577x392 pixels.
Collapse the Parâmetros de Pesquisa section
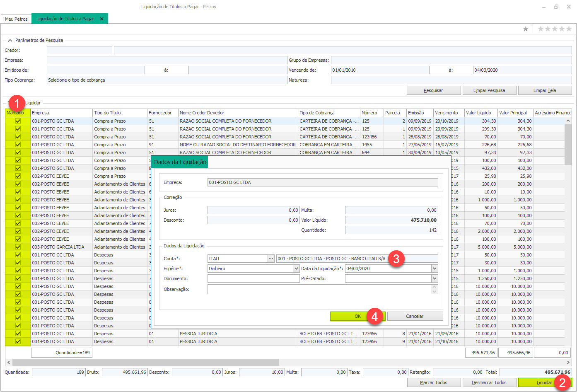10,40
